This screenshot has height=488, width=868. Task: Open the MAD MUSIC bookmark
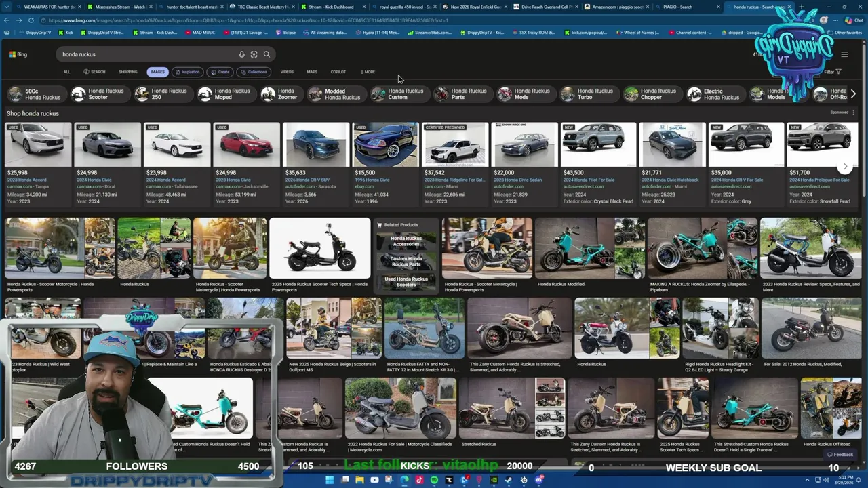click(x=200, y=32)
